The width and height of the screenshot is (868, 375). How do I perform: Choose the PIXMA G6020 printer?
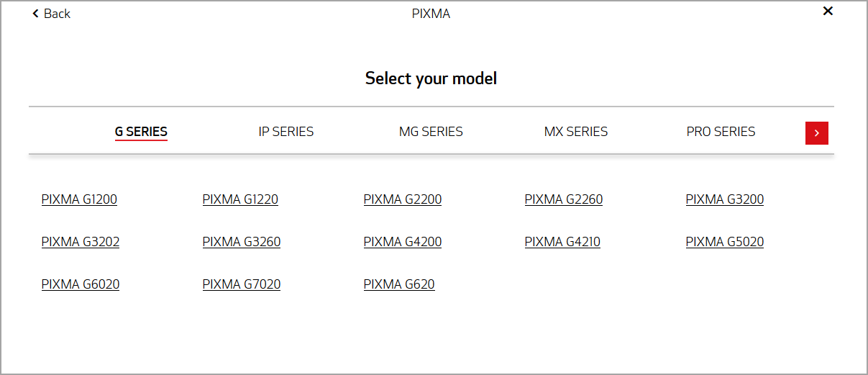[81, 284]
